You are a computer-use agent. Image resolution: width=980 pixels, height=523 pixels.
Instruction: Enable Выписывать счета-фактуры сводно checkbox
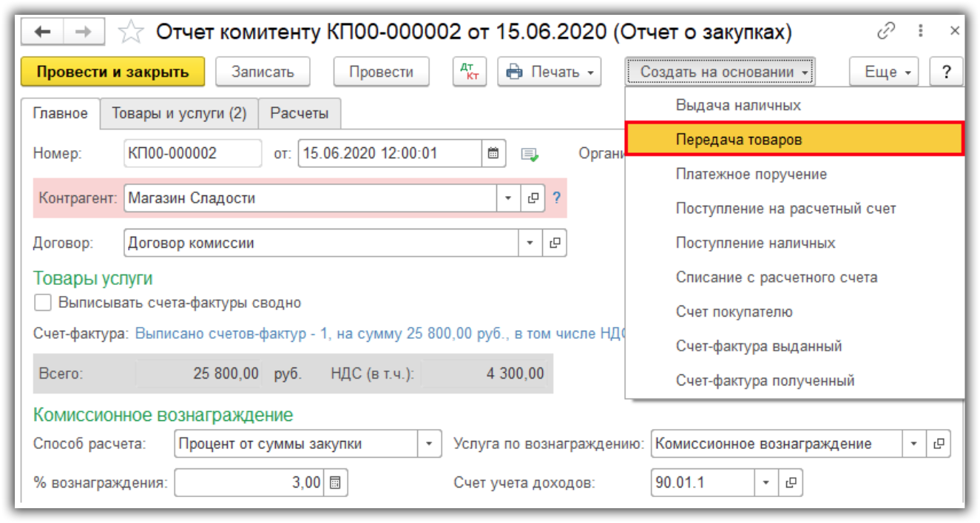point(43,303)
